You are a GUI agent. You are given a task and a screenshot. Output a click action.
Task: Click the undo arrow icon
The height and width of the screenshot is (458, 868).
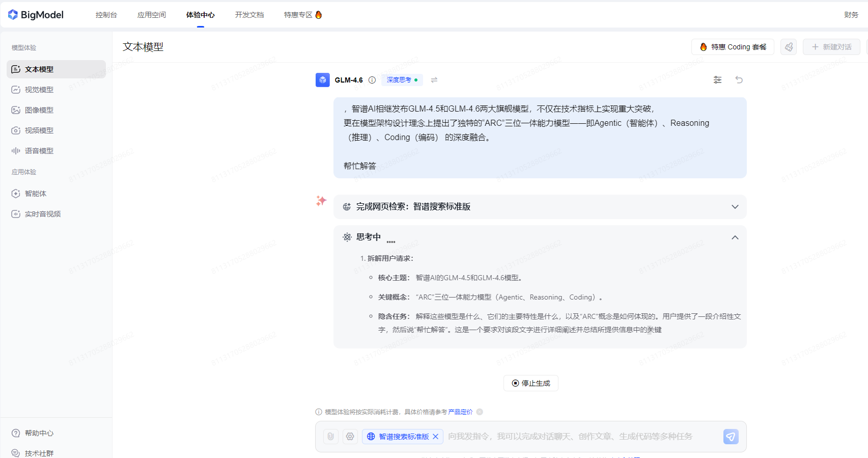(x=739, y=79)
